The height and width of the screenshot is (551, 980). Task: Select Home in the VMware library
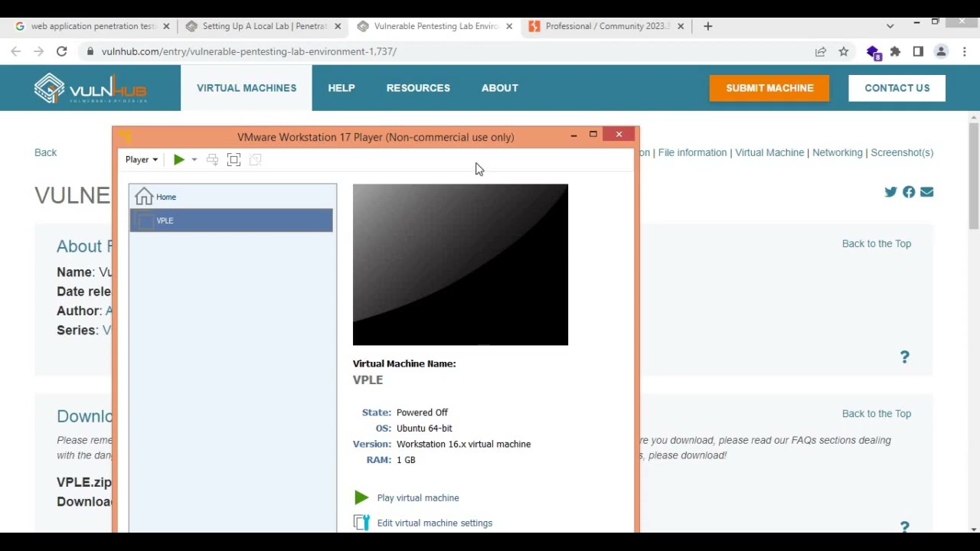(x=231, y=197)
